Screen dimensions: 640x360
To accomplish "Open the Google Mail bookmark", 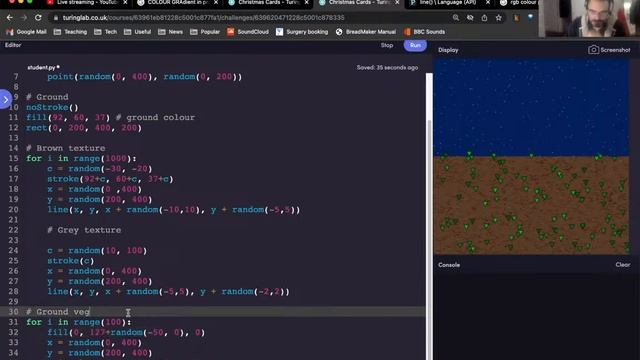I will [x=26, y=32].
